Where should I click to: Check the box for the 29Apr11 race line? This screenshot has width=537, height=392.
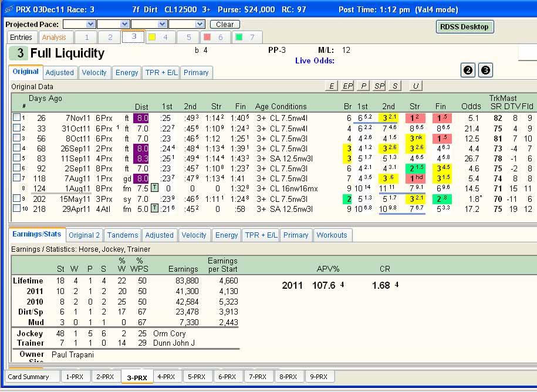tap(16, 208)
